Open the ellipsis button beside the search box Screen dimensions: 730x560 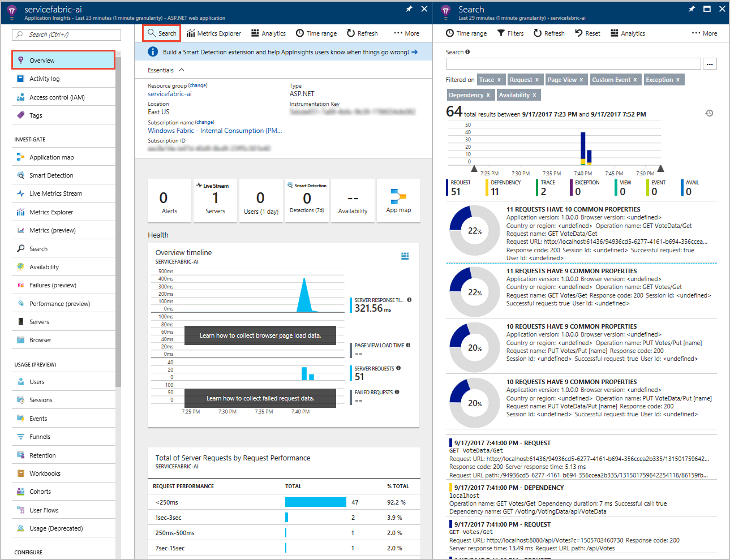[x=710, y=64]
